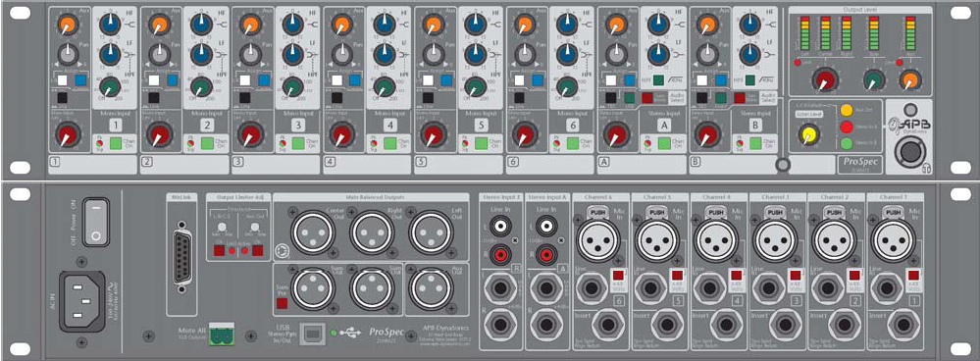Click the small mini headphone jack above APB logo

point(910,109)
